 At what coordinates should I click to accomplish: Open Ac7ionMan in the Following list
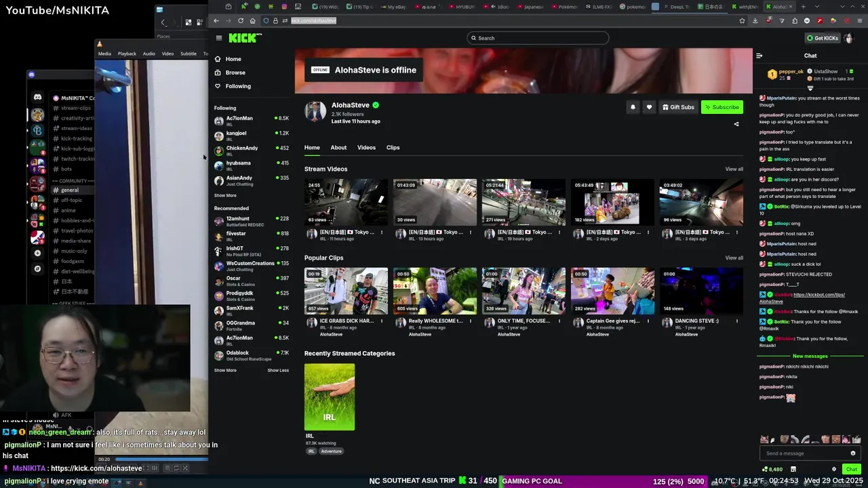pyautogui.click(x=251, y=121)
